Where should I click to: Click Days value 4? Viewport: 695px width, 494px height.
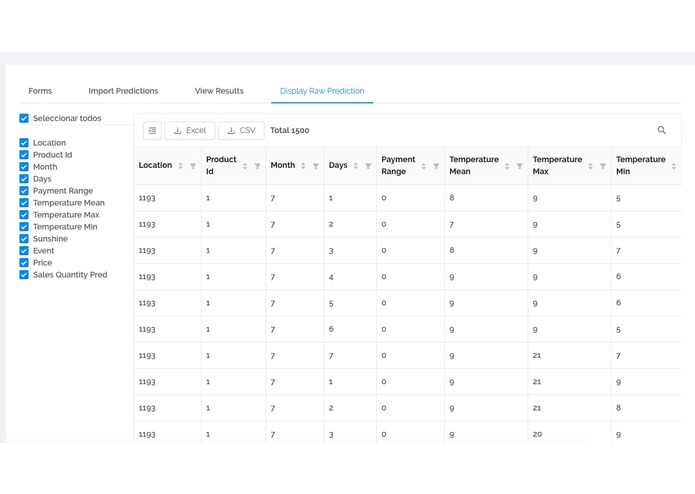[x=331, y=277]
